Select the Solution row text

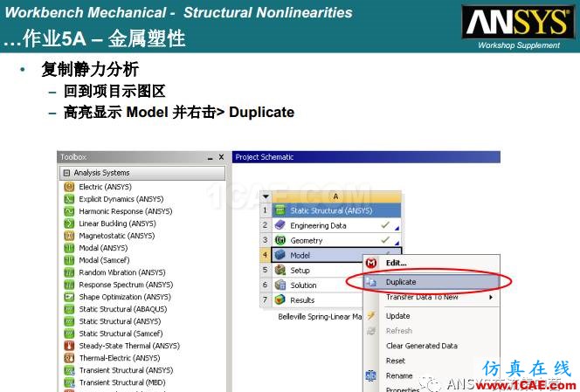click(303, 285)
